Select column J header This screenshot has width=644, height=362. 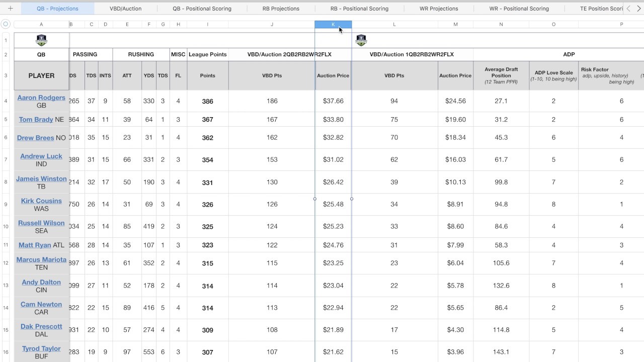tap(272, 24)
